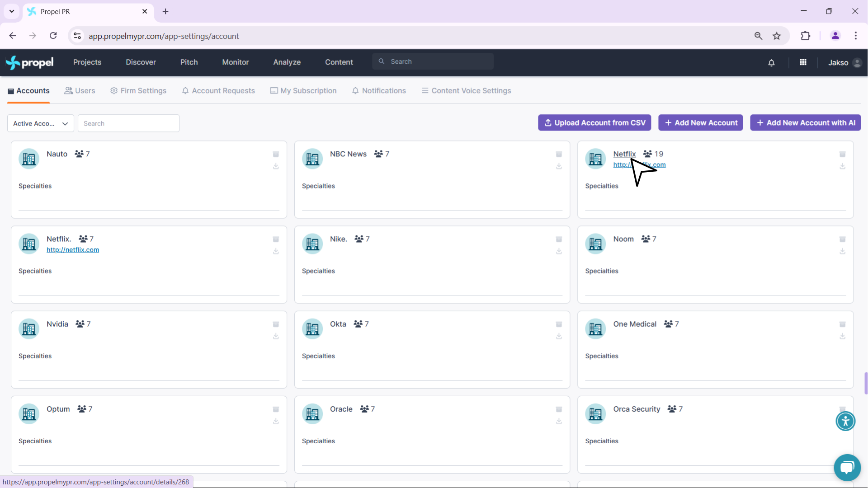Switch to the Notifications tab
The image size is (868, 488).
379,91
